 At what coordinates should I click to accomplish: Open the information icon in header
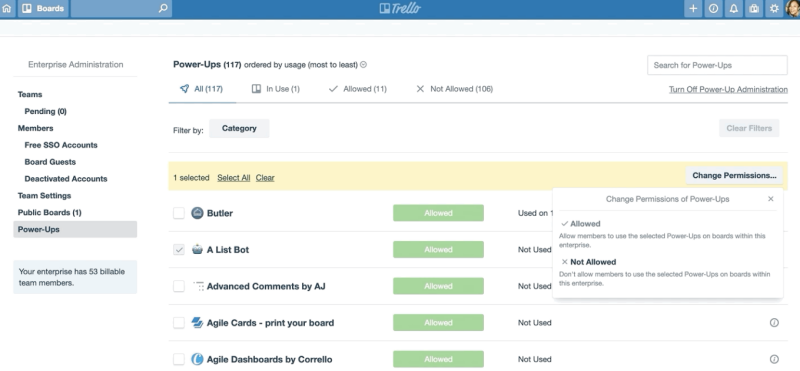[713, 9]
